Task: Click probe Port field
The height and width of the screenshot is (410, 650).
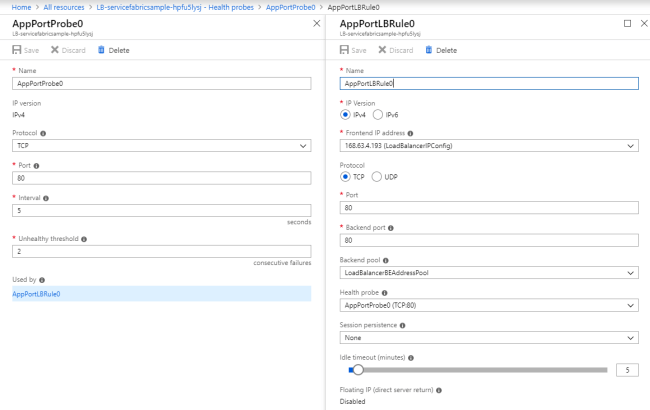Action: pos(162,178)
